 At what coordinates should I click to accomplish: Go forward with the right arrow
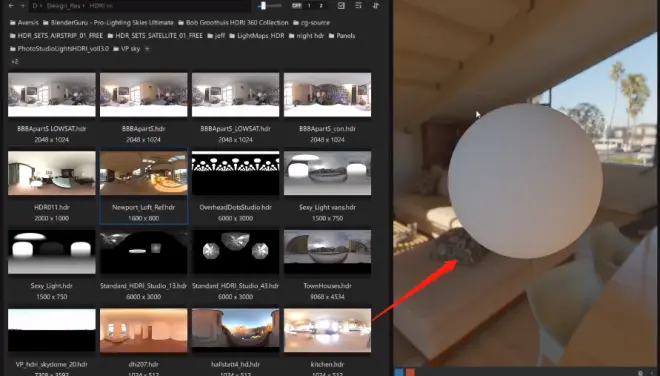point(23,6)
